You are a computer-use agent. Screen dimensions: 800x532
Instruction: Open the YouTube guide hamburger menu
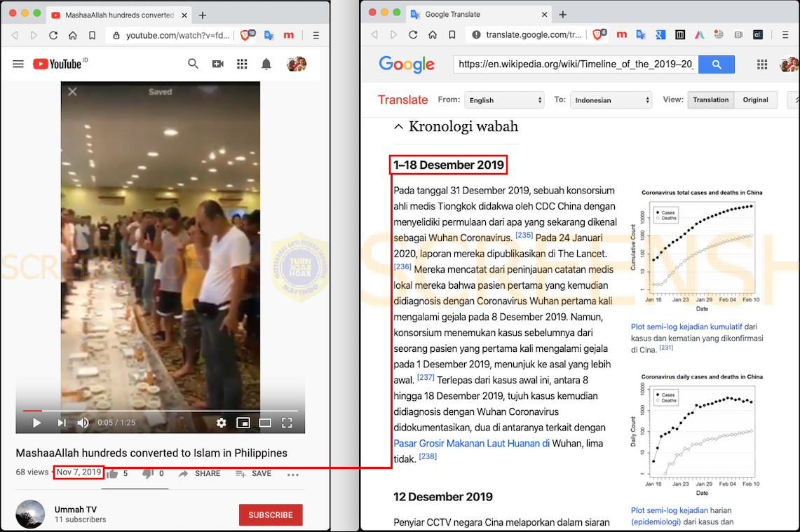click(x=18, y=64)
